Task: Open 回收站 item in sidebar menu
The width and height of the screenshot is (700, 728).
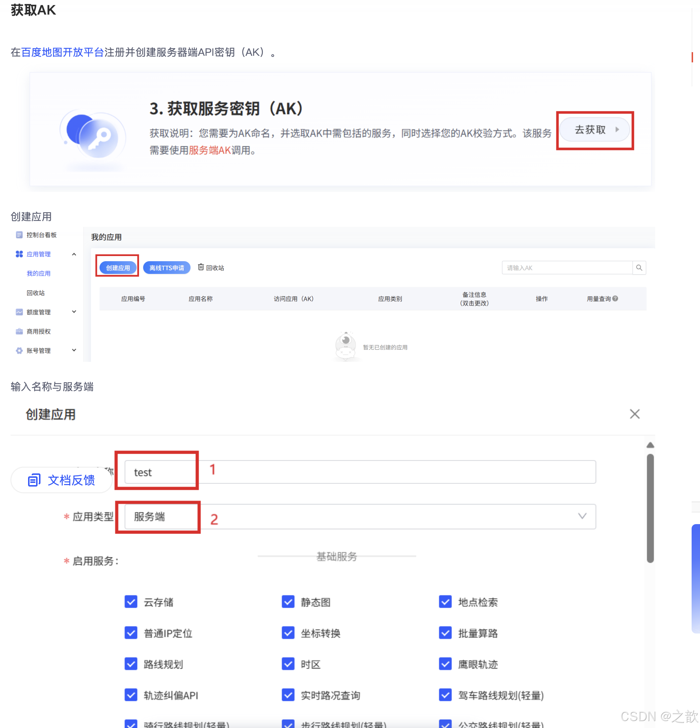Action: [x=36, y=293]
